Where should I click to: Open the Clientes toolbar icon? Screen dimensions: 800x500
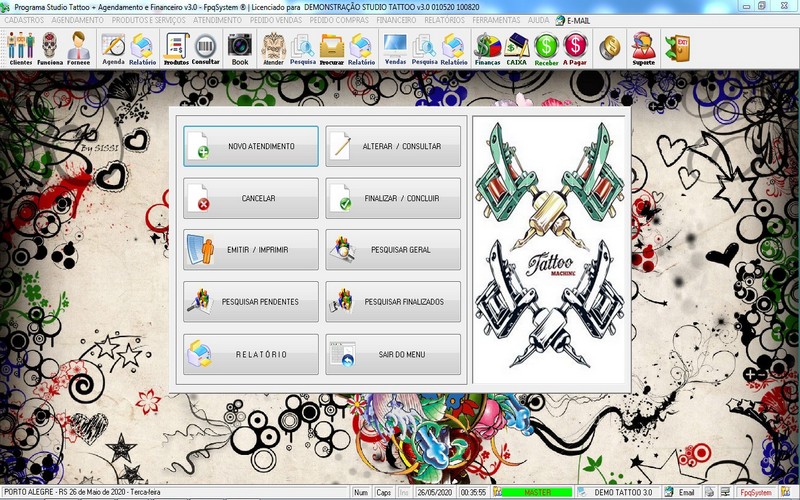[20, 48]
